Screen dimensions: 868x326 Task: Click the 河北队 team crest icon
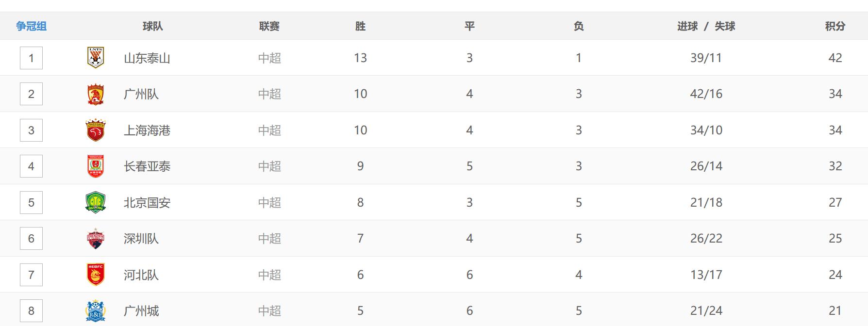click(96, 275)
